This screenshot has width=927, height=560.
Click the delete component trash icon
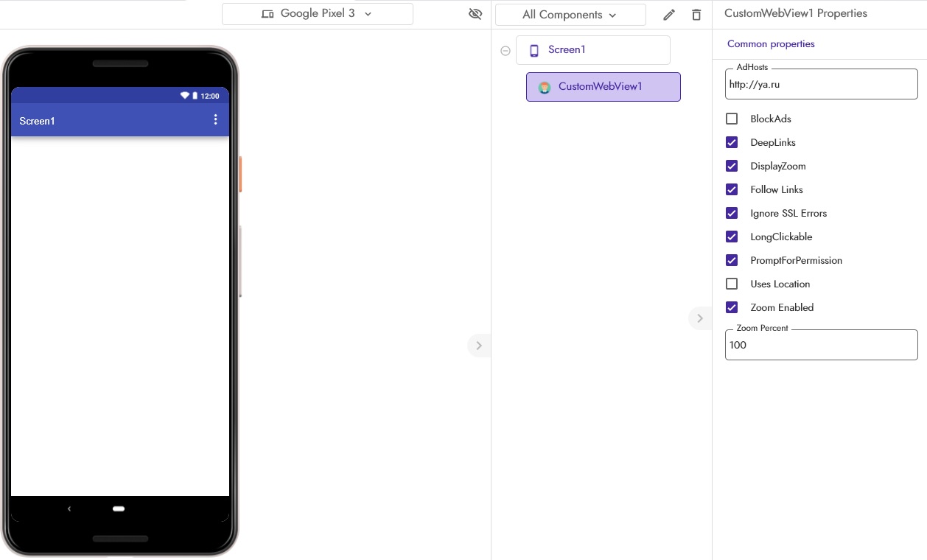coord(696,14)
